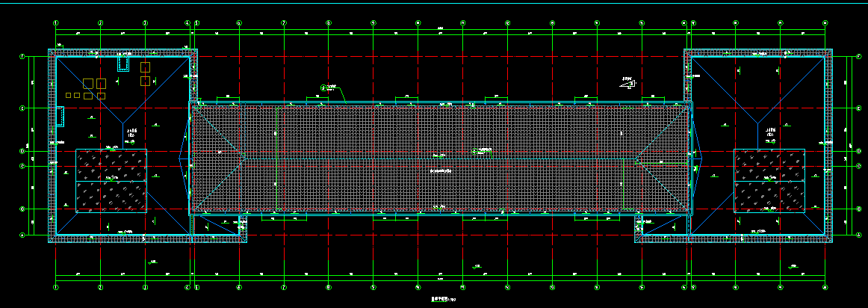Click the last axis bubble in the bottom row
The height and width of the screenshot is (308, 868).
point(825,286)
